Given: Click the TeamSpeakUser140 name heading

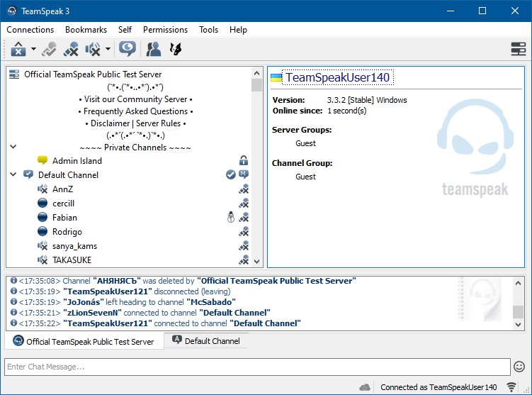Looking at the screenshot, I should click(x=337, y=77).
